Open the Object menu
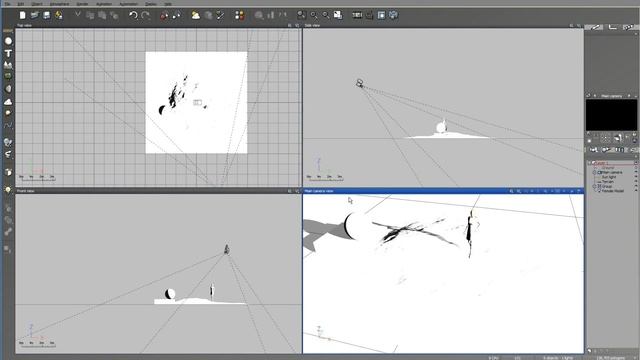 pyautogui.click(x=37, y=4)
